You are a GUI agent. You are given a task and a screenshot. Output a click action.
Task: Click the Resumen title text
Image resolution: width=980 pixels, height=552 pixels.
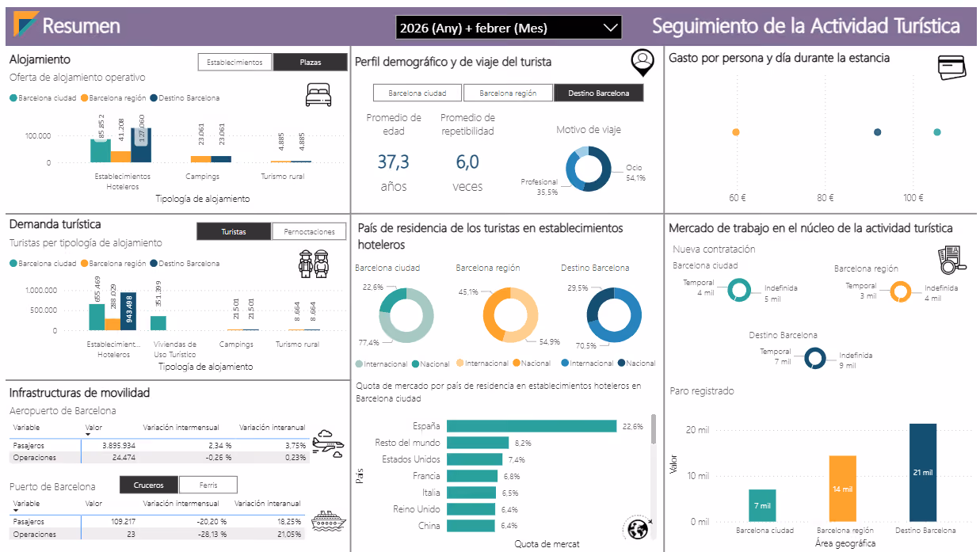point(82,26)
